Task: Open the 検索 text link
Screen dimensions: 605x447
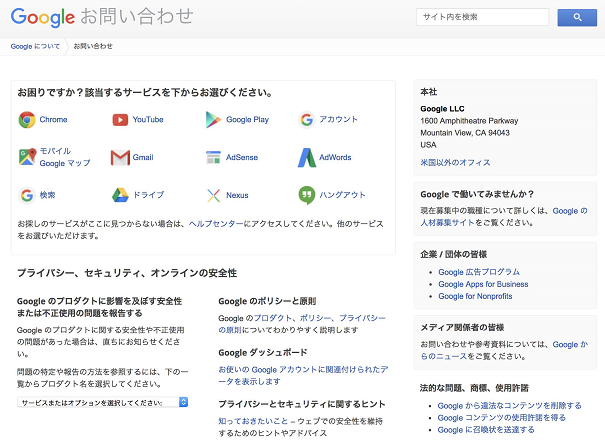Action: tap(47, 195)
